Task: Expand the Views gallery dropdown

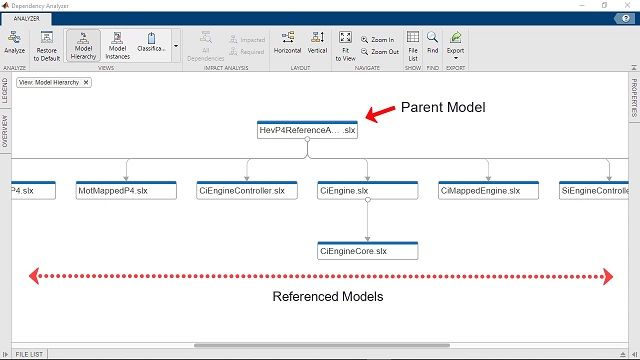Action: (x=176, y=46)
